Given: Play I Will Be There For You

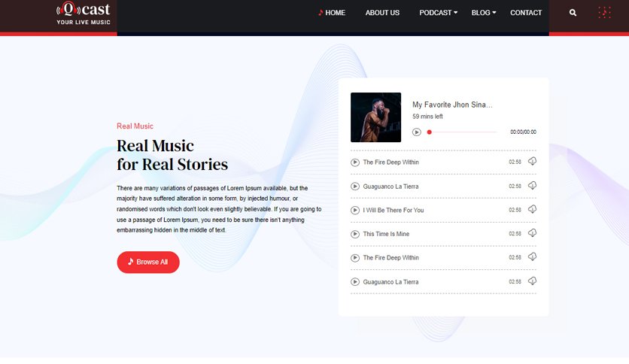Looking at the screenshot, I should 355,210.
